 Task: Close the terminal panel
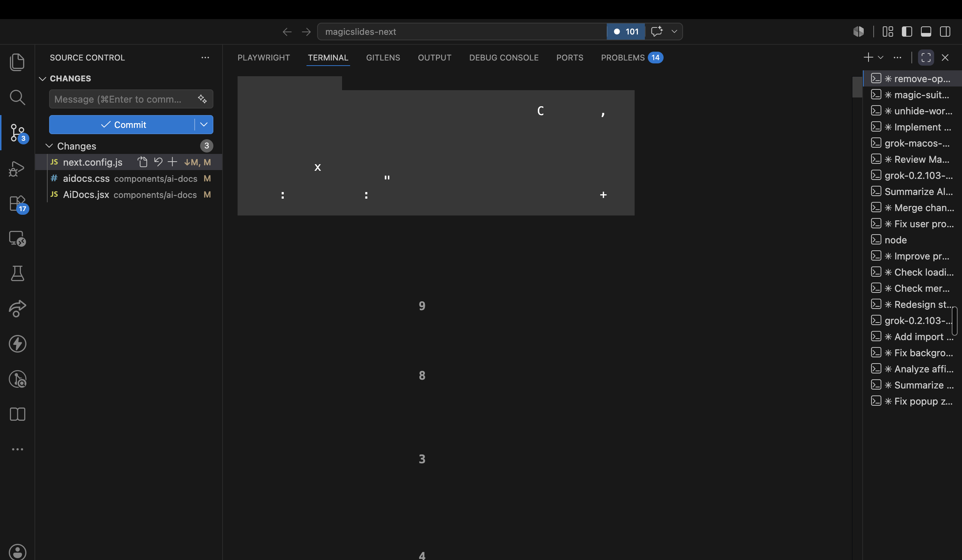[x=945, y=58]
